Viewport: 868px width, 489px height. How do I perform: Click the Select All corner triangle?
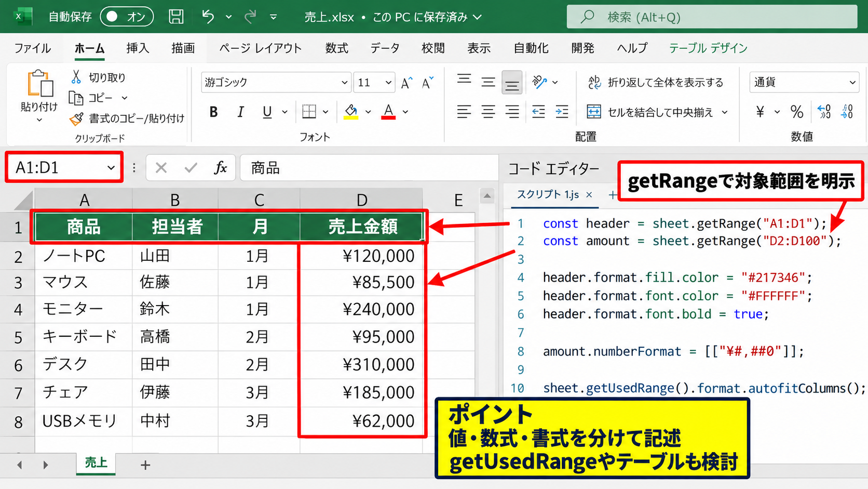pyautogui.click(x=24, y=200)
